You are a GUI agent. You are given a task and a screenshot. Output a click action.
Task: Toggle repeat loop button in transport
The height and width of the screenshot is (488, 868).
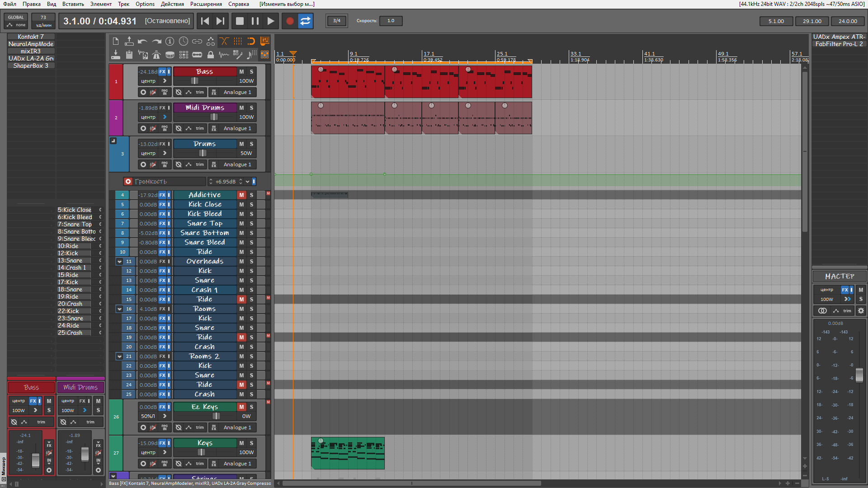[306, 21]
